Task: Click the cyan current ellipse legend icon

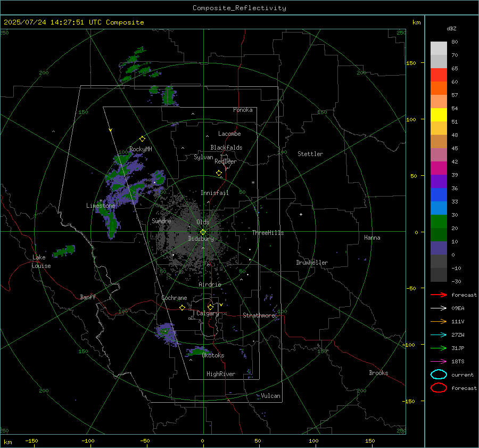Action: click(439, 374)
